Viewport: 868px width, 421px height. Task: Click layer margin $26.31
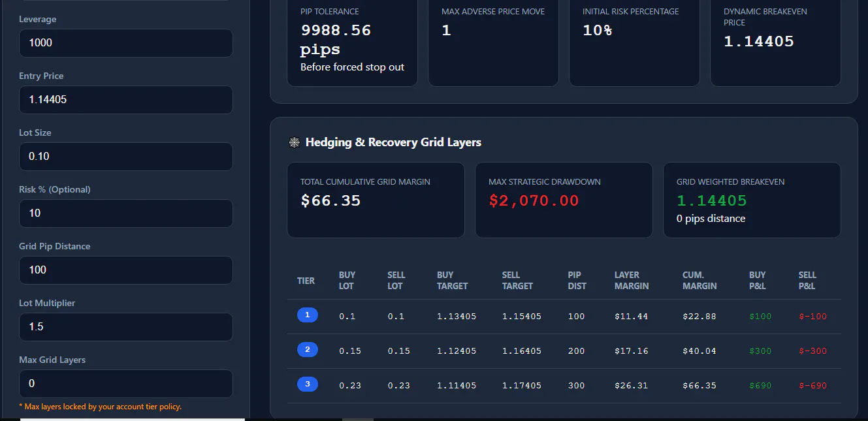tap(631, 386)
